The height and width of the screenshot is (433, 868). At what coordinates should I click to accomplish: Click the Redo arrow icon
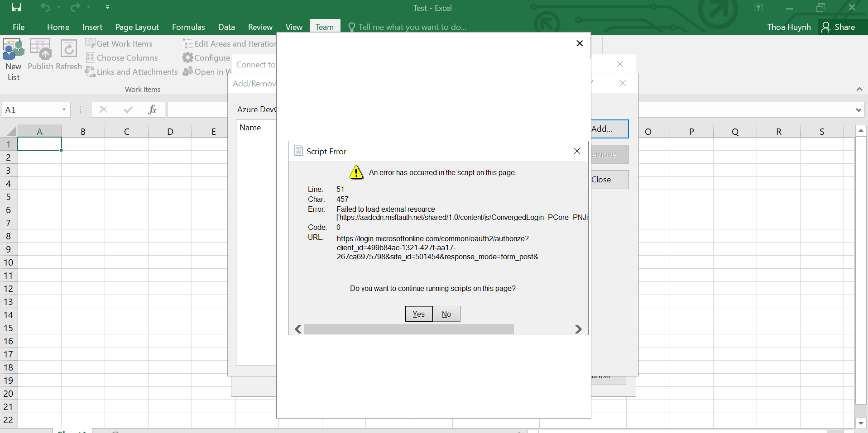75,7
